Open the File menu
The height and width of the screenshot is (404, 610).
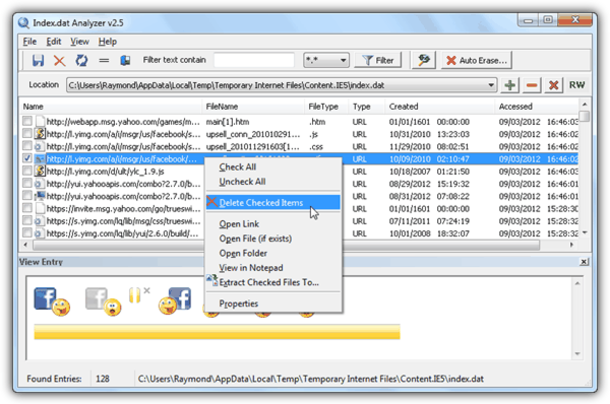(x=30, y=42)
